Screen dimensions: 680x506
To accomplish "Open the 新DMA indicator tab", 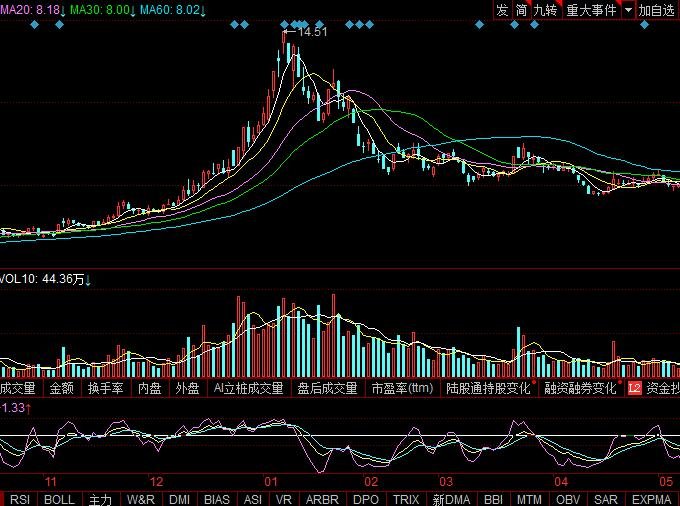I will click(451, 499).
